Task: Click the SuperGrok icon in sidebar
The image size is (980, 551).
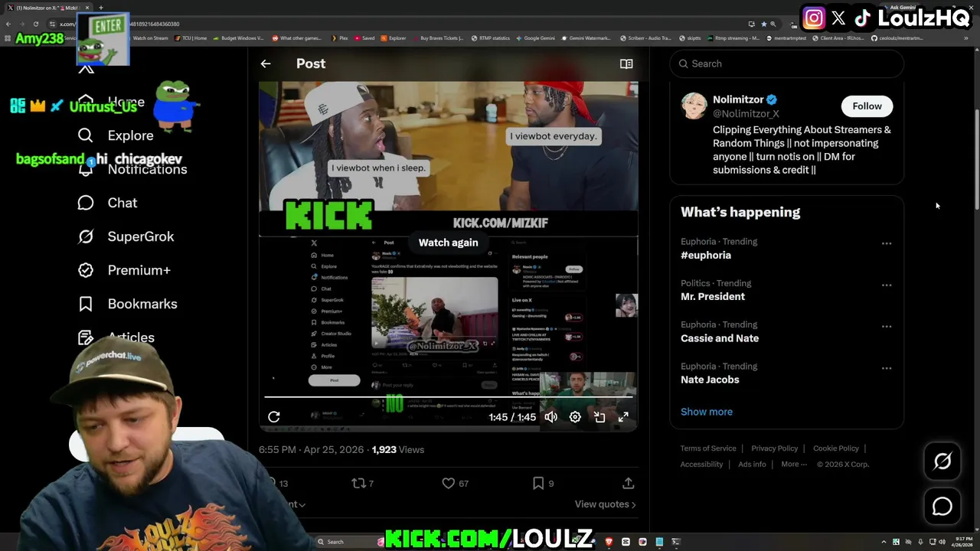Action: [x=86, y=236]
